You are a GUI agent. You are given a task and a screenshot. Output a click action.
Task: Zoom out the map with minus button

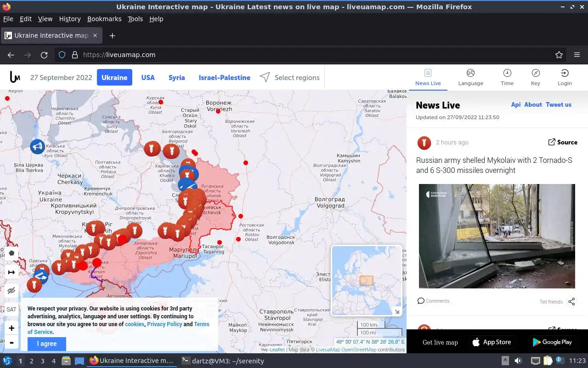pos(11,342)
